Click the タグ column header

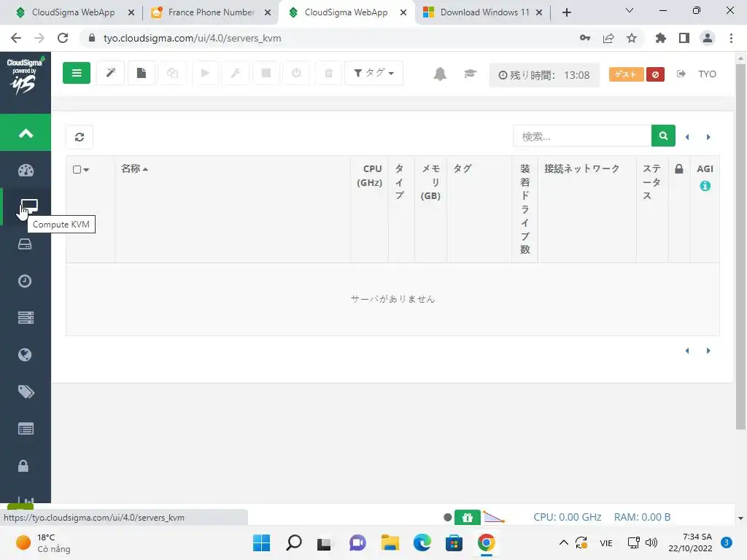462,168
